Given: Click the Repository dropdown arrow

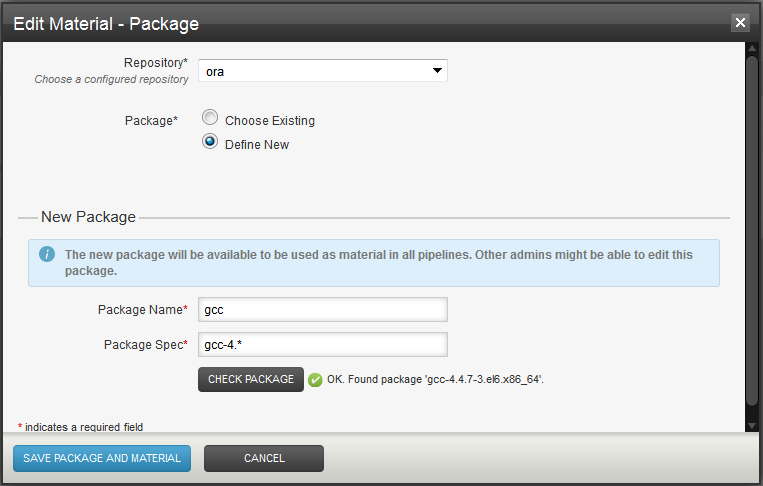Looking at the screenshot, I should click(437, 71).
